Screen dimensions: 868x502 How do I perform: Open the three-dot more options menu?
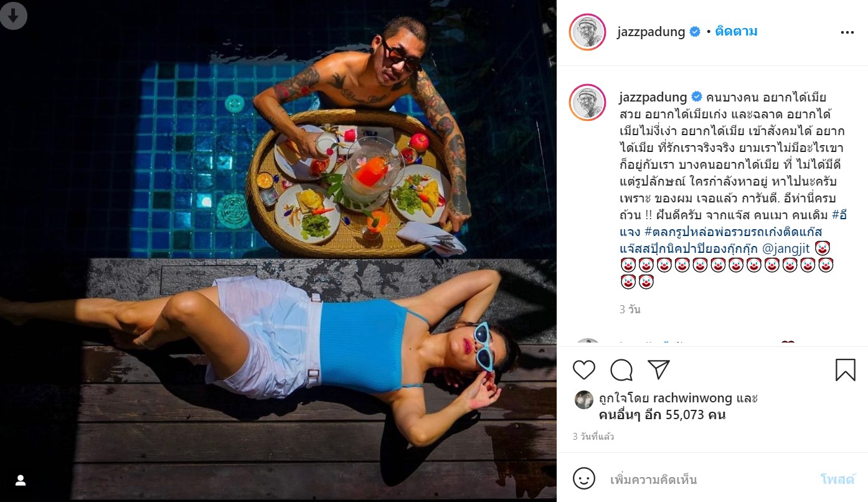point(847,32)
